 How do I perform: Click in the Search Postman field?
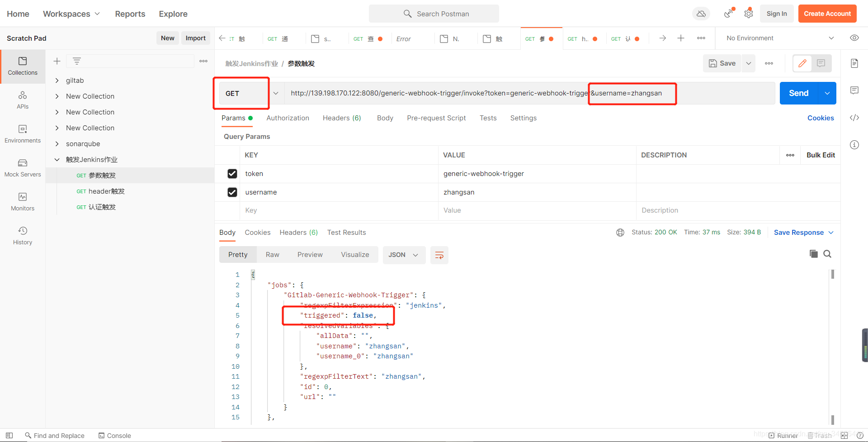(x=434, y=14)
